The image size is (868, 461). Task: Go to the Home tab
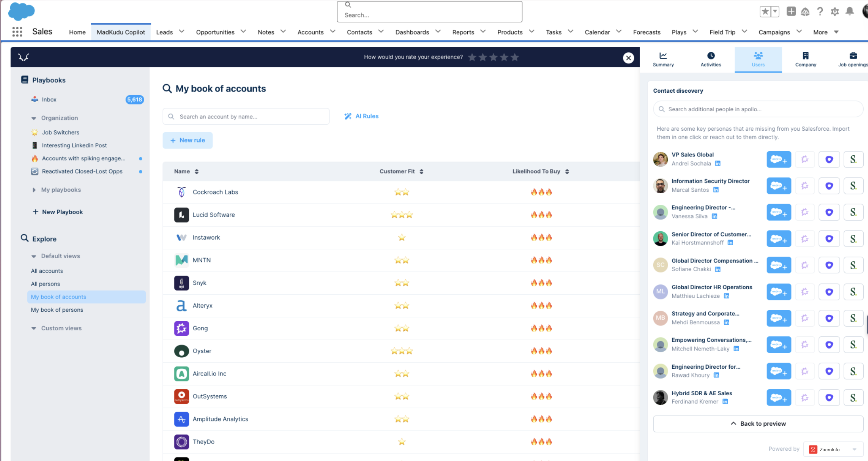(77, 32)
